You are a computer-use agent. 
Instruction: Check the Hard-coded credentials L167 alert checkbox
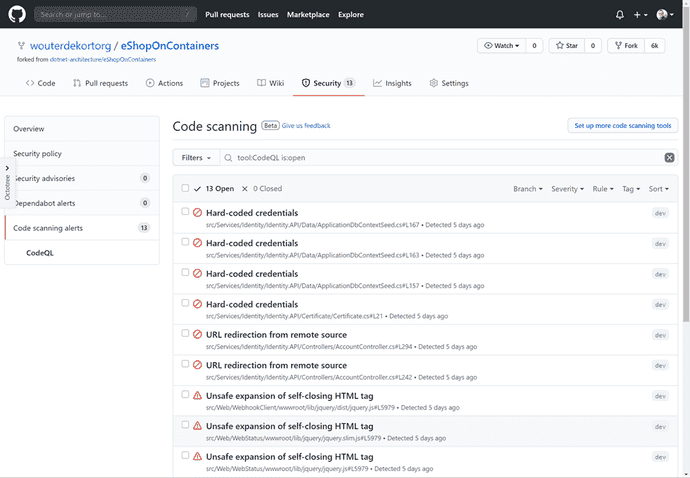click(x=185, y=211)
